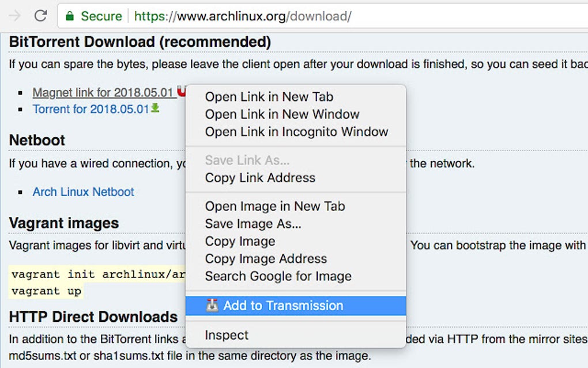
Task: Click the green Secure padlock icon
Action: [x=70, y=16]
